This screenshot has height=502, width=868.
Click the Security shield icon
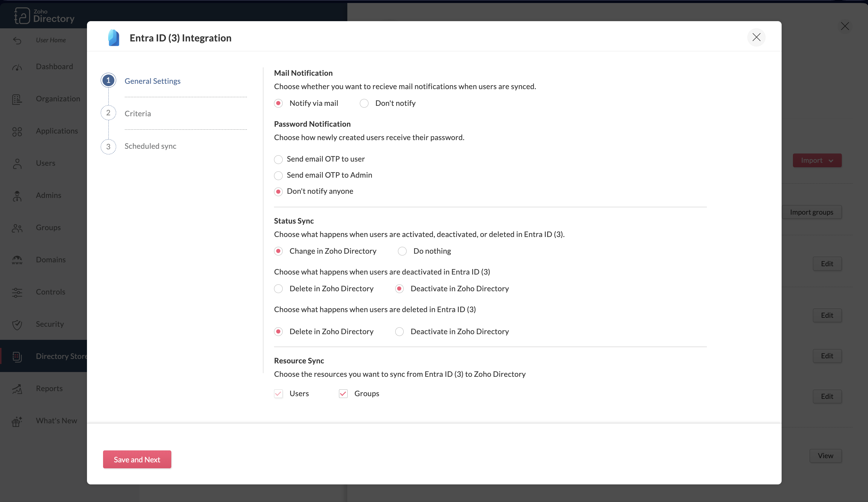(17, 324)
